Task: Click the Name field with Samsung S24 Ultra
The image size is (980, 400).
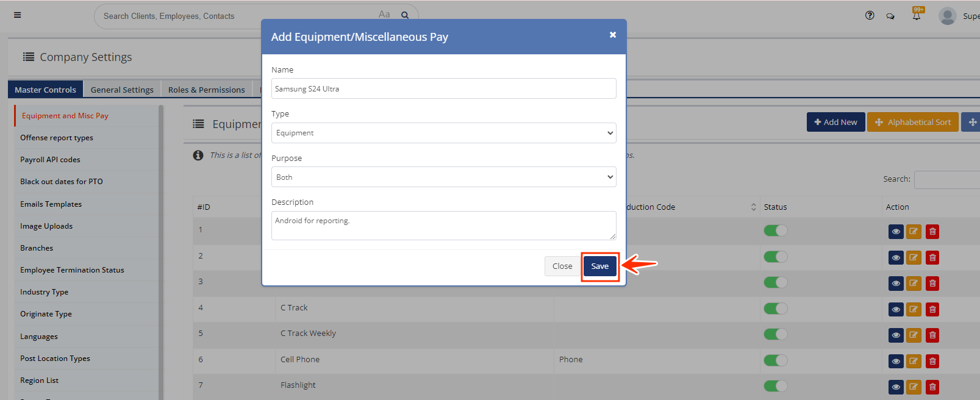Action: point(443,89)
